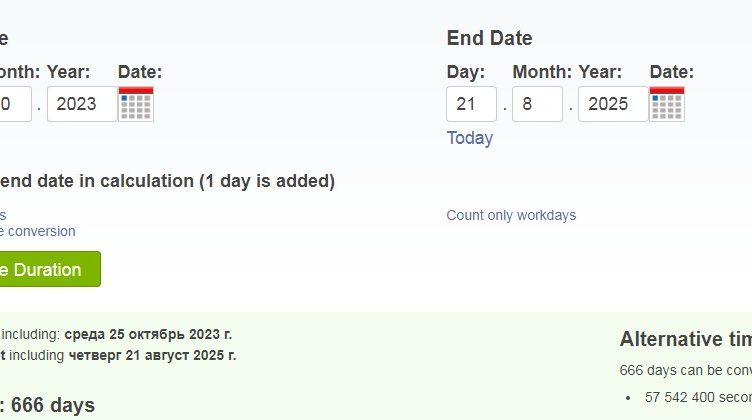Click the End Date day field showing 21
The height and width of the screenshot is (420, 752).
(471, 104)
